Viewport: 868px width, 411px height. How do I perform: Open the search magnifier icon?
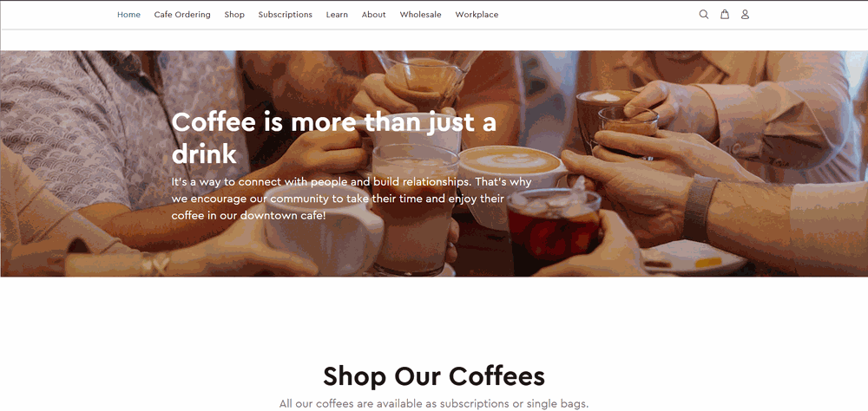coord(704,15)
